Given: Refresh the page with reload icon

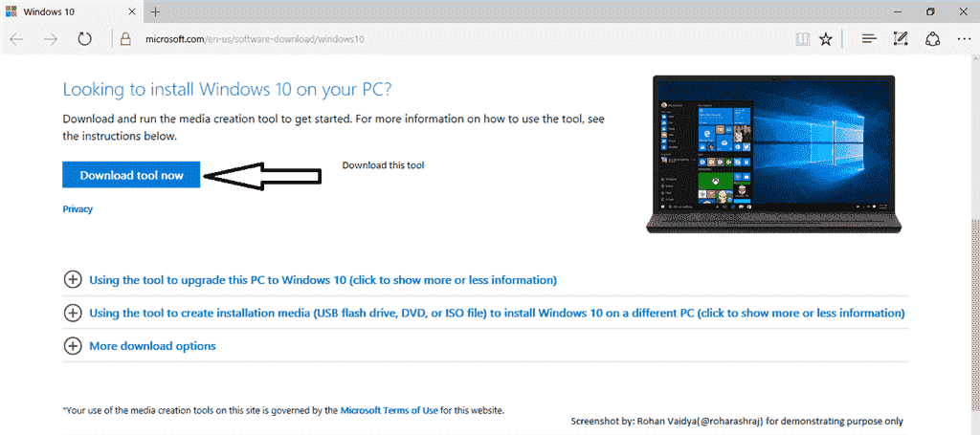Looking at the screenshot, I should pos(84,39).
